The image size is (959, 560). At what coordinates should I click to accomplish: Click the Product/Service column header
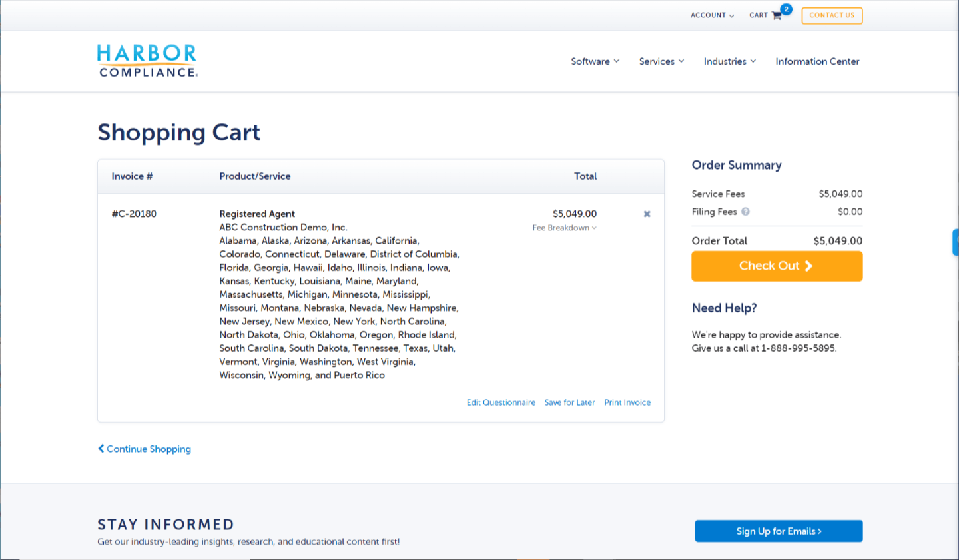point(255,176)
